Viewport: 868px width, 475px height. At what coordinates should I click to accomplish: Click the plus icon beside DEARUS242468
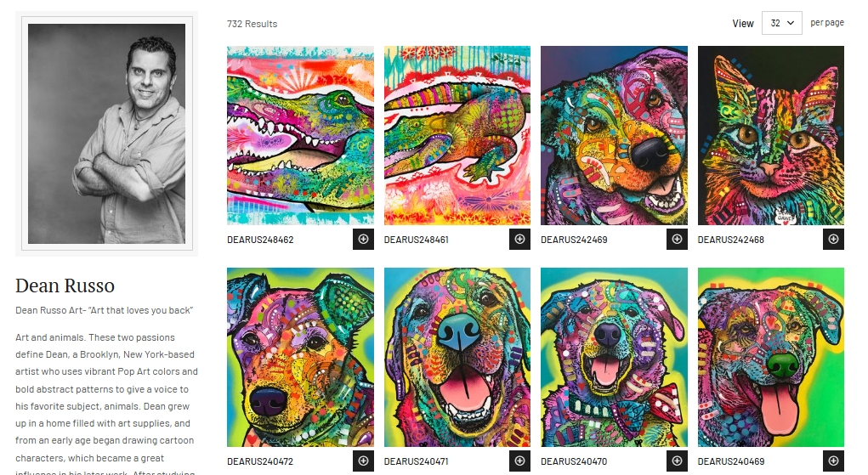point(834,239)
